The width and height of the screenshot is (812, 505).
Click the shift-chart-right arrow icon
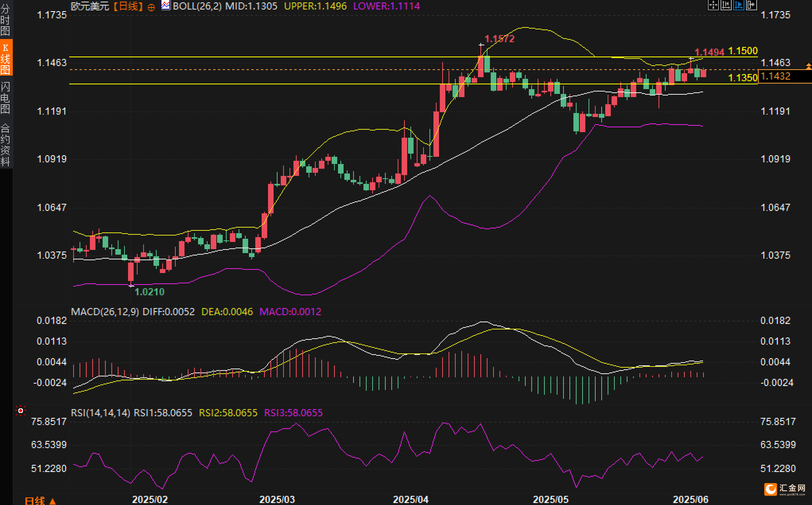pyautogui.click(x=751, y=5)
